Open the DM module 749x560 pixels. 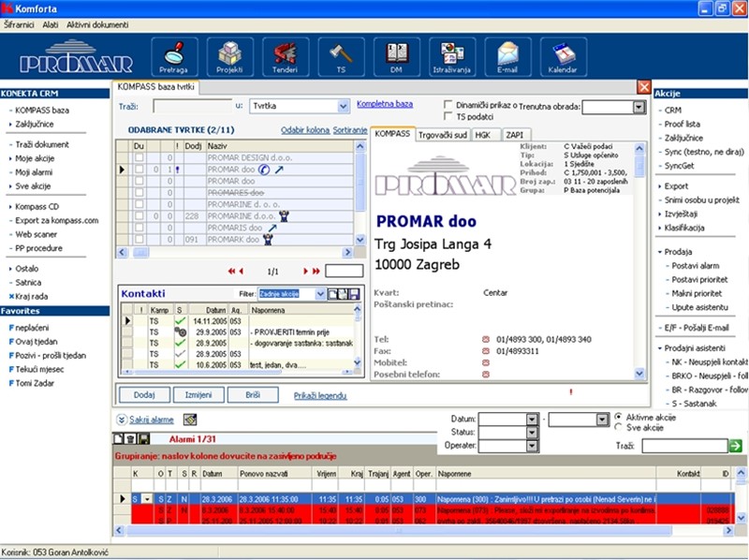point(396,57)
